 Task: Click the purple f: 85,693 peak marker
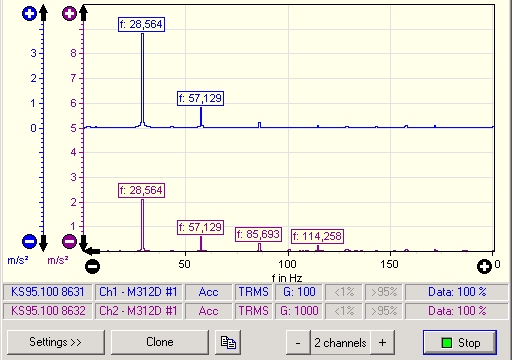tap(259, 234)
